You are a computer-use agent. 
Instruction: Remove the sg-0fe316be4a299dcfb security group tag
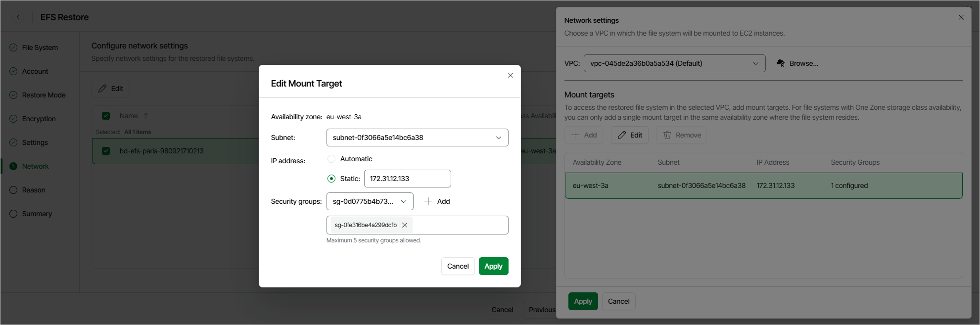coord(405,225)
